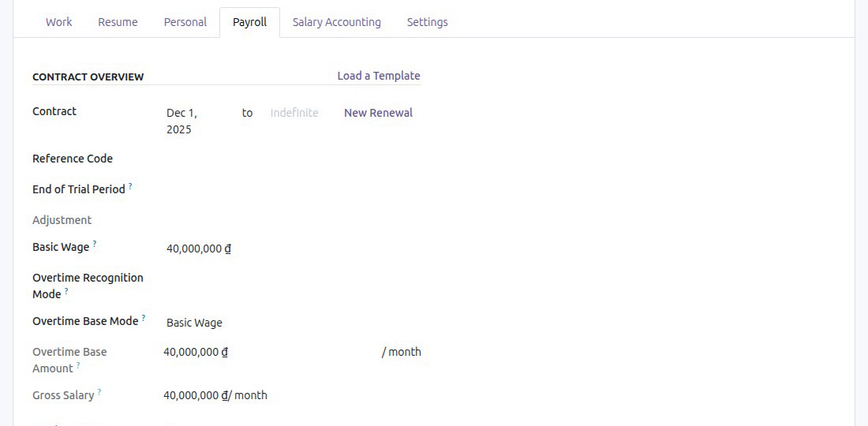The height and width of the screenshot is (426, 868).
Task: Show help tooltip for End of Trial Period
Action: 131,186
